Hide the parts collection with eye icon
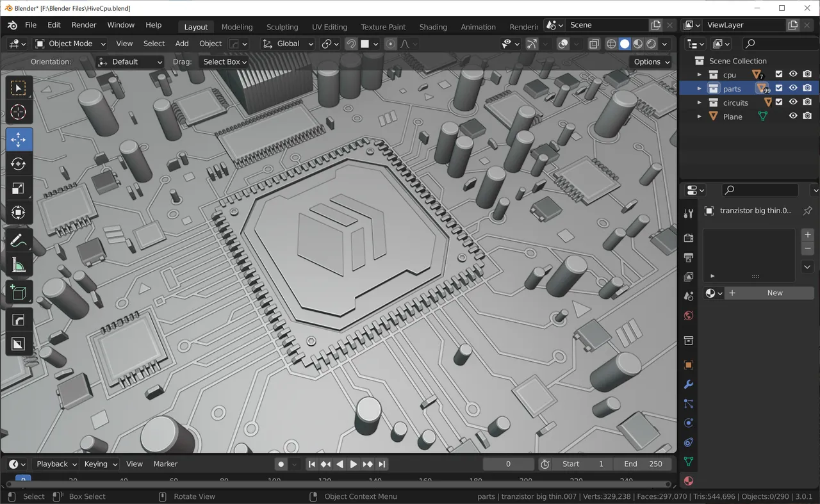 [x=793, y=88]
